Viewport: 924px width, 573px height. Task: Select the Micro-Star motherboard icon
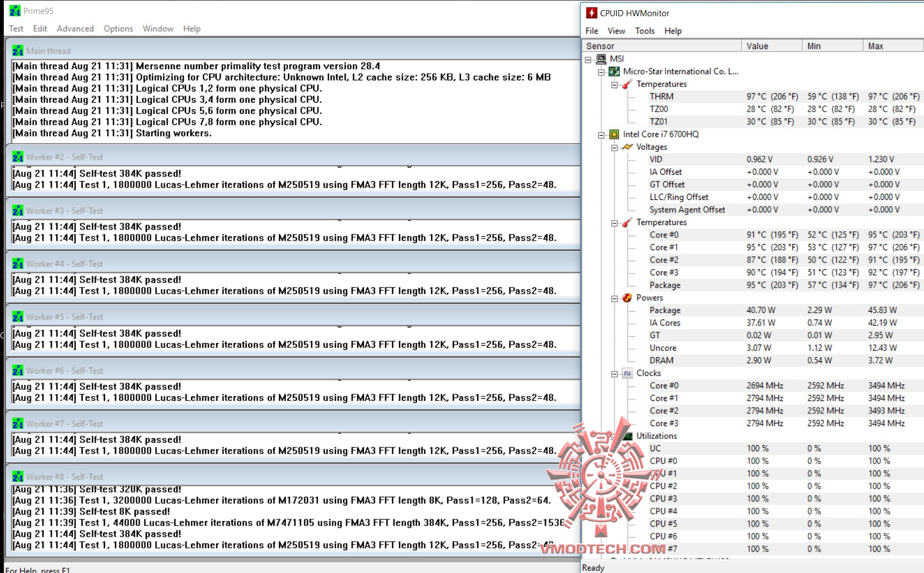coord(614,71)
